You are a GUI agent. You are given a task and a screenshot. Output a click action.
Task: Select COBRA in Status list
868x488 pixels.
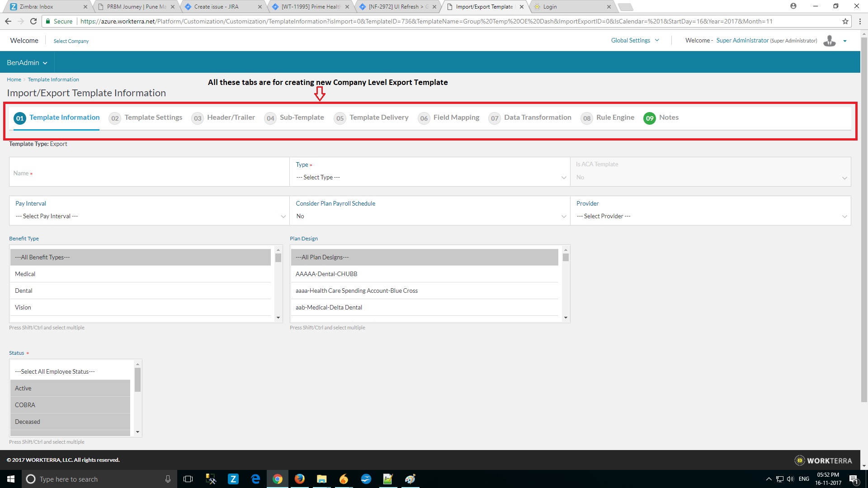coord(25,405)
